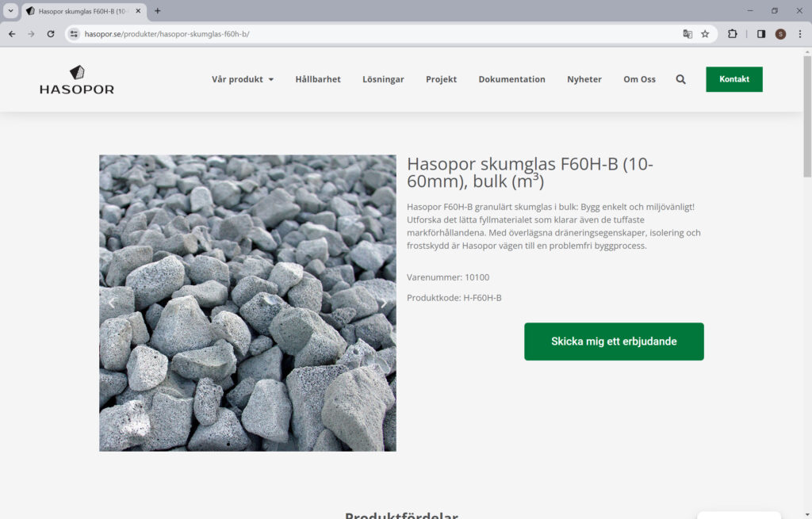812x519 pixels.
Task: Click the Varenummer: 10100 text
Action: pyautogui.click(x=448, y=277)
